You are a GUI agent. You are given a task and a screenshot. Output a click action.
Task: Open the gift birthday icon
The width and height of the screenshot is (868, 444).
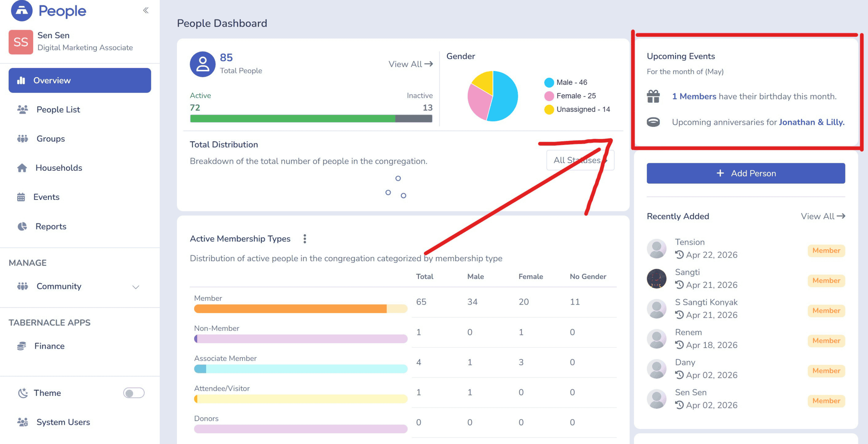[x=653, y=96]
